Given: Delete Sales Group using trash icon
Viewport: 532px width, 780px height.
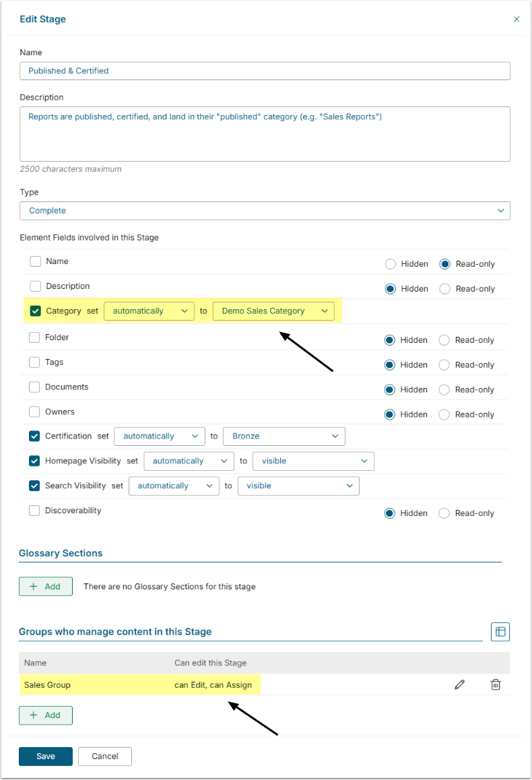Looking at the screenshot, I should [x=496, y=684].
